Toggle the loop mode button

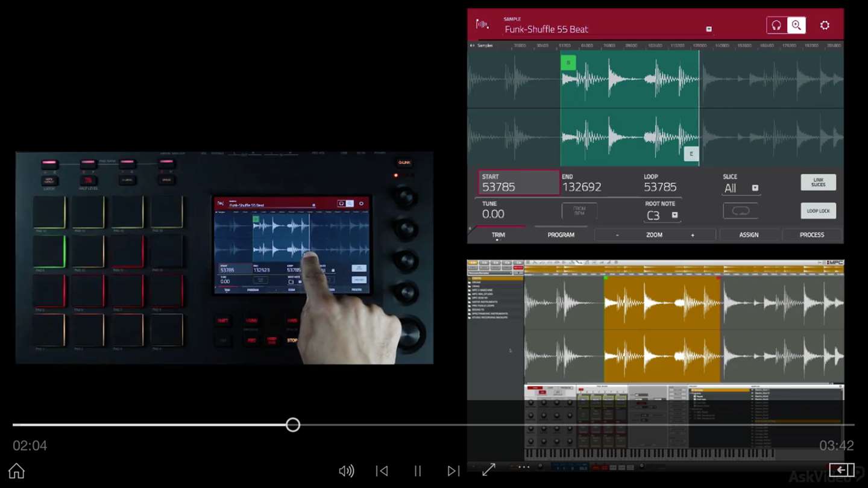[x=741, y=211]
